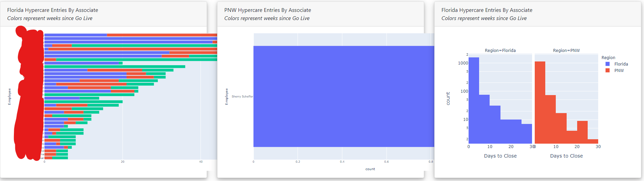
Task: Click the 'count' x-axis title of PNW bar chart
Action: pos(370,169)
